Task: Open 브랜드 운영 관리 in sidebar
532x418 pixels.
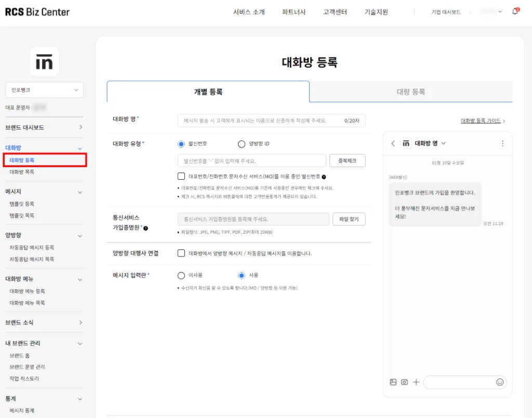Action: [x=27, y=367]
